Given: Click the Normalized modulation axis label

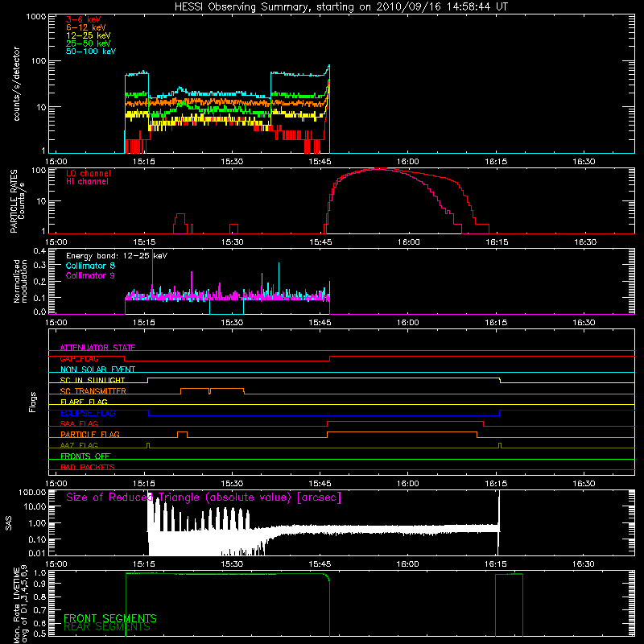Looking at the screenshot, I should (x=20, y=281).
